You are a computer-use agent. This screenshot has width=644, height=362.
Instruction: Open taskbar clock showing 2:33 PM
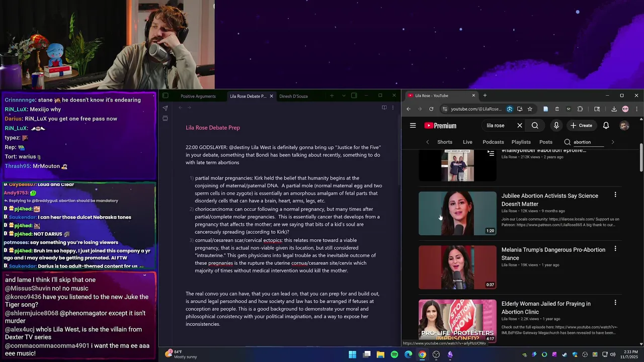629,354
